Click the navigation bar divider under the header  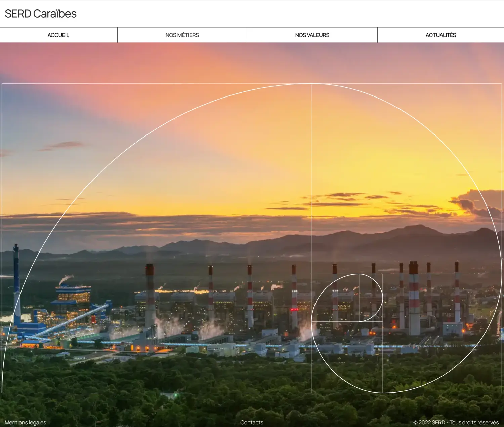point(252,42)
